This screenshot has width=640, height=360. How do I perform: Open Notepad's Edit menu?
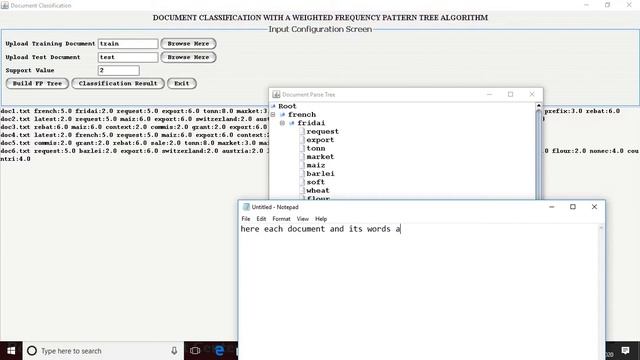(x=261, y=219)
